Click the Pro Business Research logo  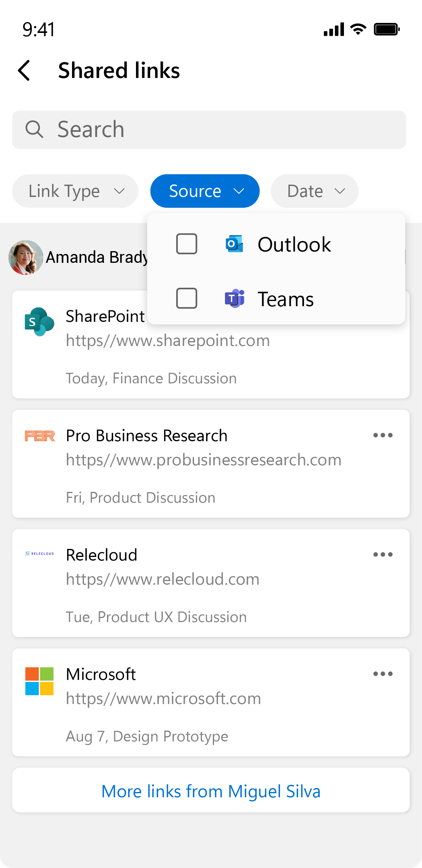point(39,436)
